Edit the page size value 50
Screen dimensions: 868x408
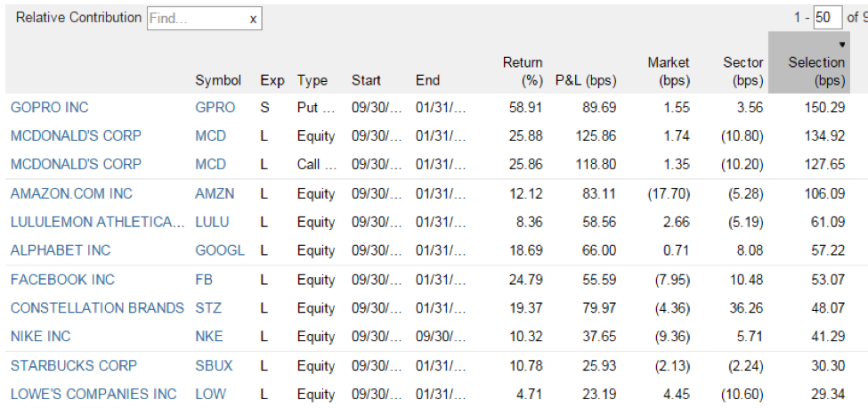(x=828, y=18)
